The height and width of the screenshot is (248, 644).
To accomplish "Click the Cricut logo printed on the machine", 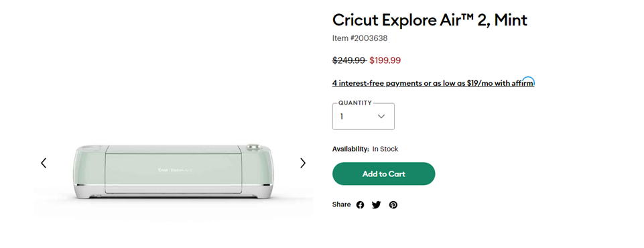I will tap(163, 169).
